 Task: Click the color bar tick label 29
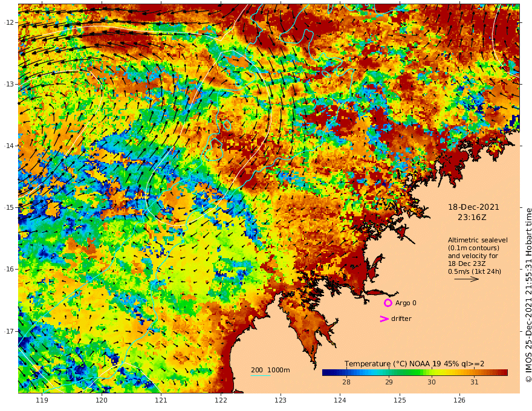click(x=389, y=382)
